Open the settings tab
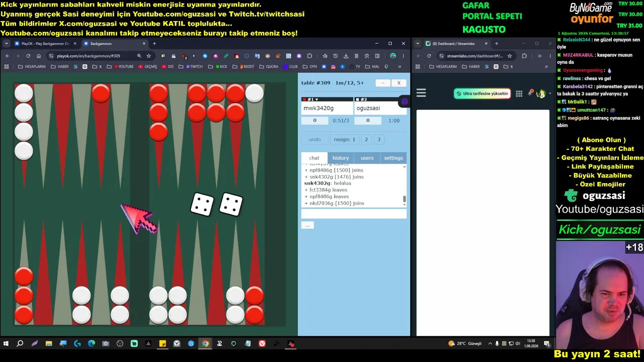This screenshot has width=644, height=362. click(x=393, y=158)
